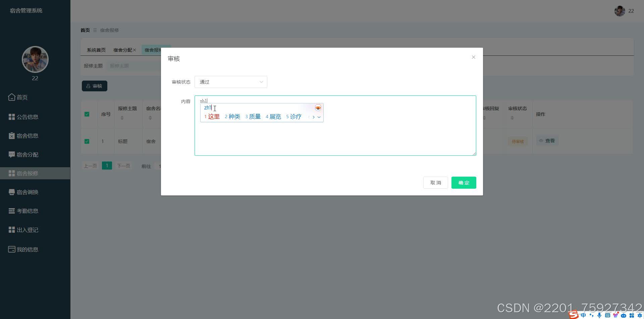This screenshot has width=644, height=319.
Task: Close the 宿舍分配 tab with its X
Action: pos(135,50)
